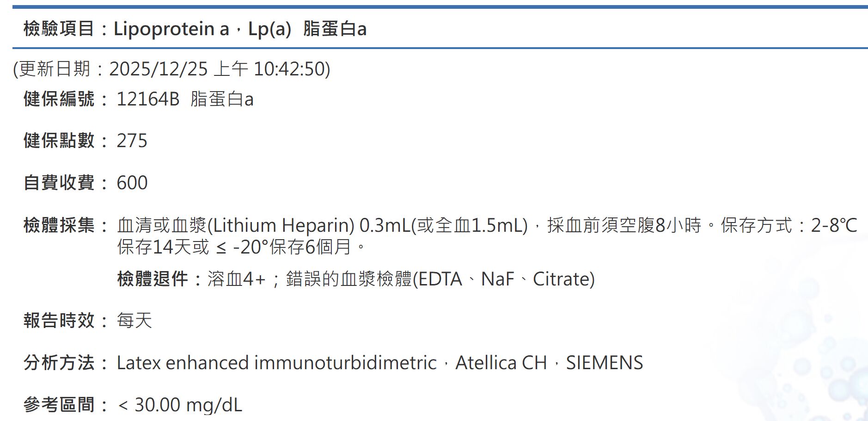Select the self-pay fee 600
This screenshot has height=421, width=868.
(x=132, y=183)
